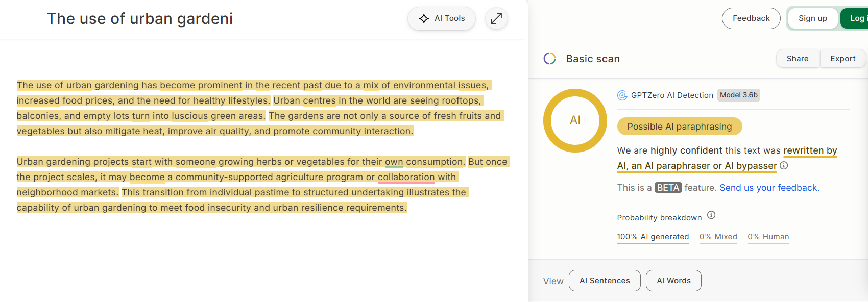The width and height of the screenshot is (868, 302).
Task: Click the Probability breakdown info icon
Action: 711,215
